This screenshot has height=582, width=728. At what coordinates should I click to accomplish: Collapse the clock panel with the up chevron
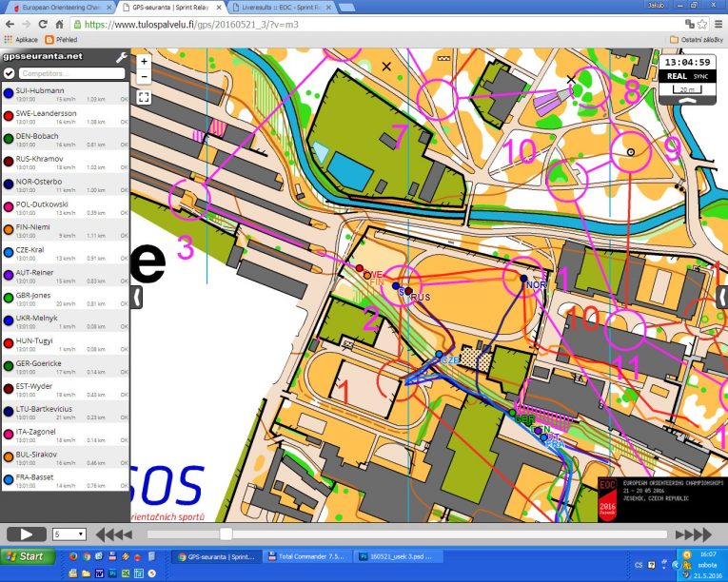[690, 106]
